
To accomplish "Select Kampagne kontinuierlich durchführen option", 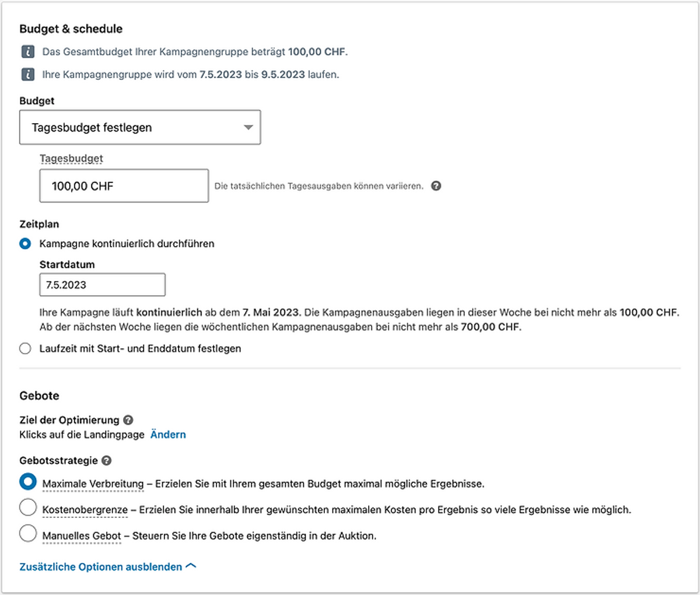I will (25, 244).
